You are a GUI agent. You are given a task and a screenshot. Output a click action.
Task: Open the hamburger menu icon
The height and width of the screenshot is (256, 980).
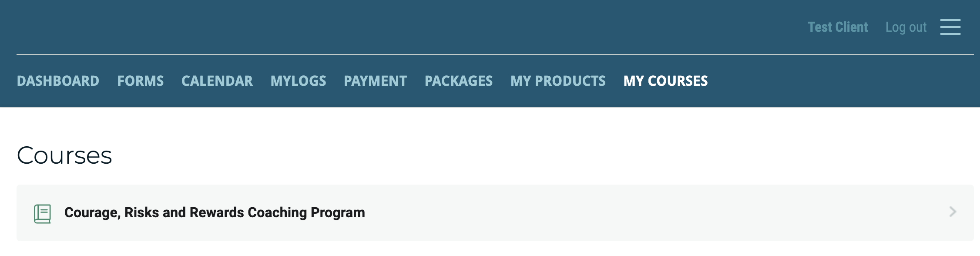[950, 27]
